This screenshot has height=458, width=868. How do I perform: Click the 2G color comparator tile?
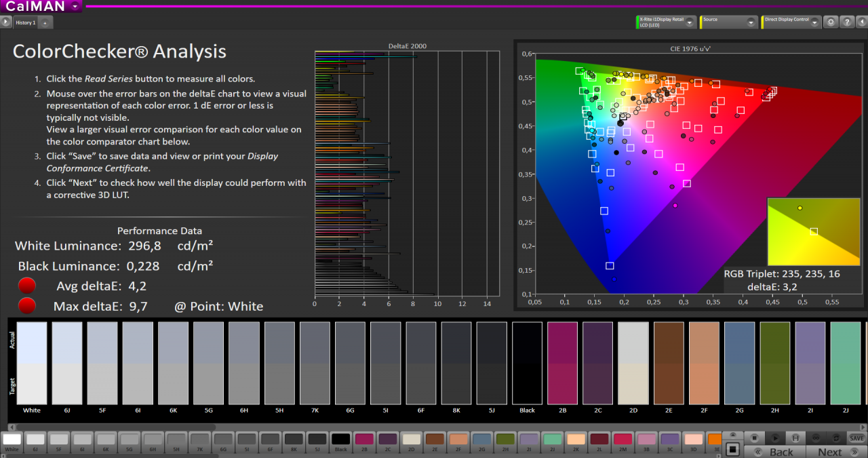[x=739, y=363]
